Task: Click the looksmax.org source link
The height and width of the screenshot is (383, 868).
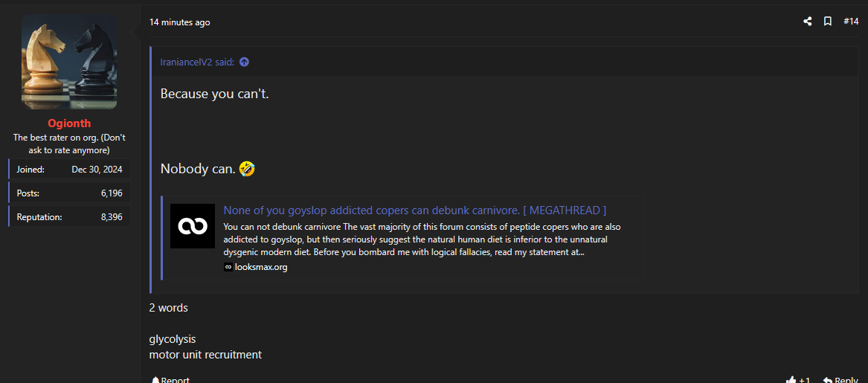Action: pyautogui.click(x=260, y=267)
